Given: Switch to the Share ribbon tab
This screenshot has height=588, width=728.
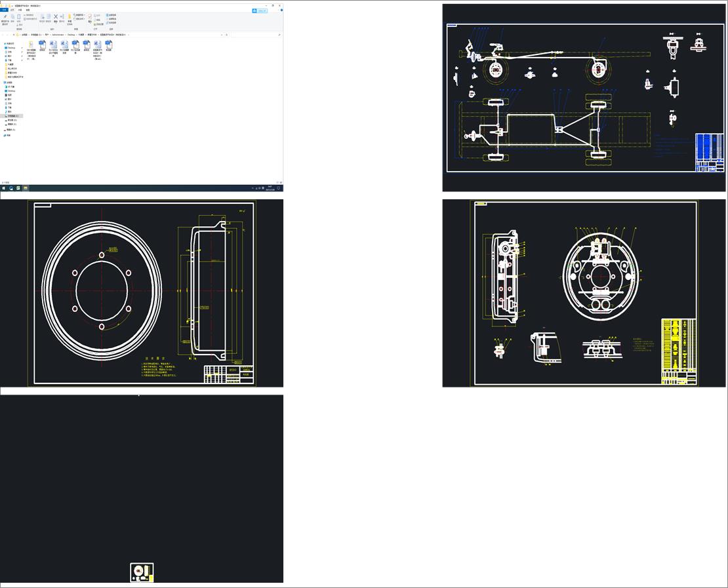Looking at the screenshot, I should pos(20,10).
